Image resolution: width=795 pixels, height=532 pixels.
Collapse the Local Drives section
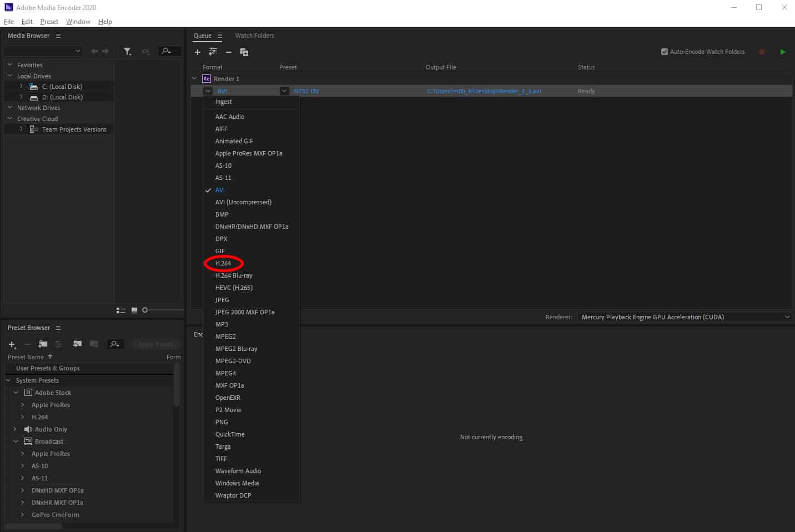(x=9, y=76)
